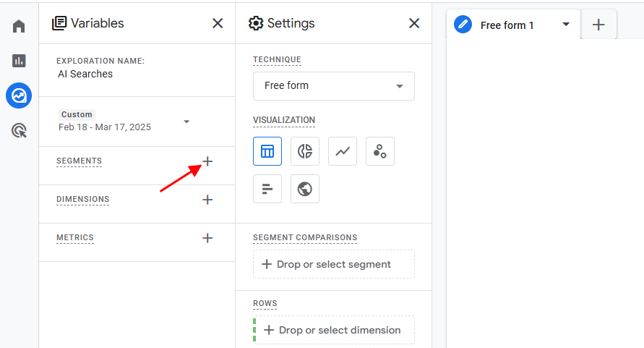Add a new dimension with plus
Screen dimensions: 644x348
(207, 200)
